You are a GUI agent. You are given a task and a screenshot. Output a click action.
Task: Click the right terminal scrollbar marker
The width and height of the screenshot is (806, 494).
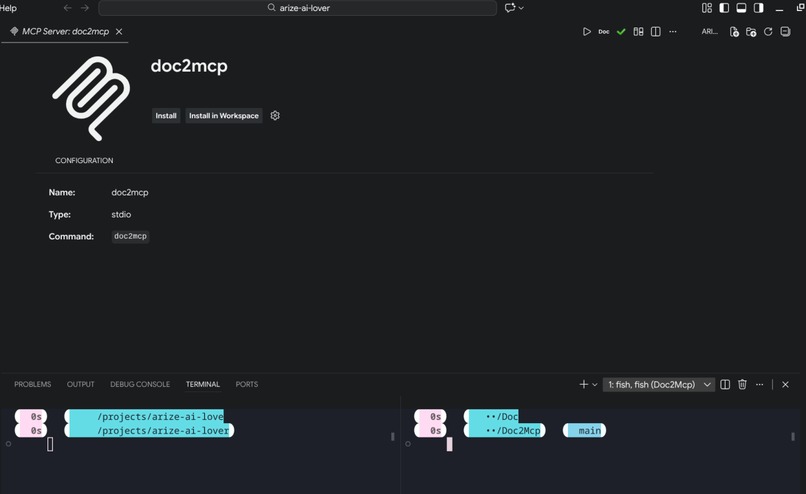(x=793, y=436)
